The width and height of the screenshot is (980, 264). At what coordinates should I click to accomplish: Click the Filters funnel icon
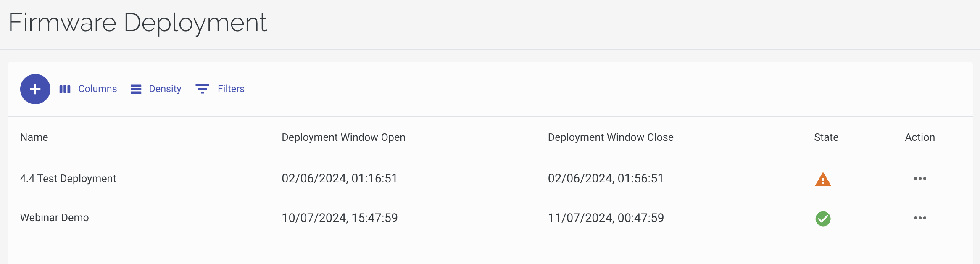tap(202, 89)
